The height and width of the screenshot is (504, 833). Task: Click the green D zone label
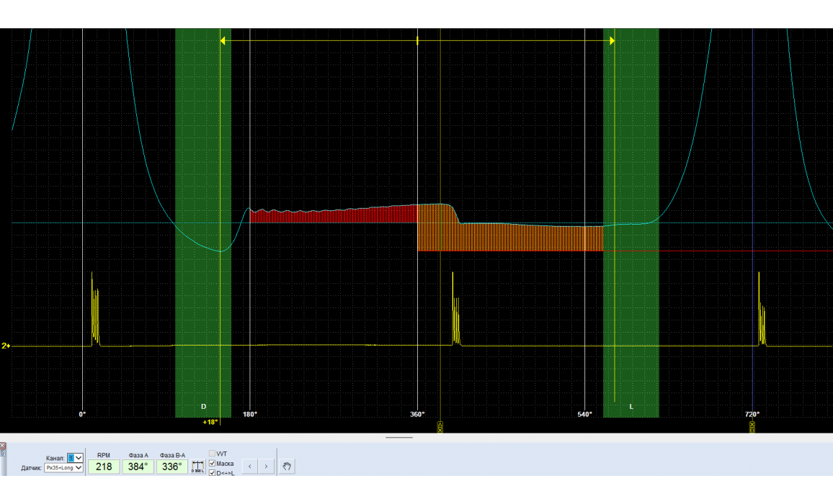(x=203, y=407)
